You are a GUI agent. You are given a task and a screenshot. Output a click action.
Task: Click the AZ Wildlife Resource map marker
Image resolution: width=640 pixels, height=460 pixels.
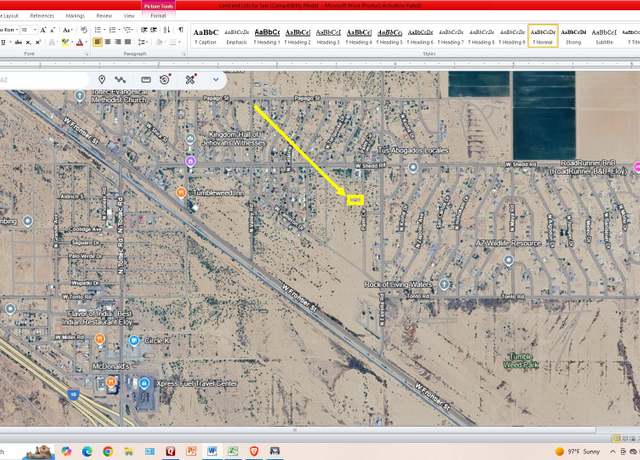[x=509, y=260]
